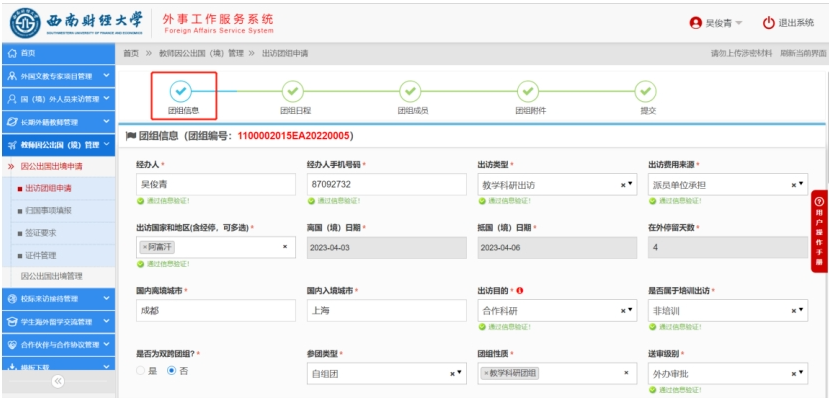
Task: Select 是 for 是否为双跨团组
Action: [141, 371]
